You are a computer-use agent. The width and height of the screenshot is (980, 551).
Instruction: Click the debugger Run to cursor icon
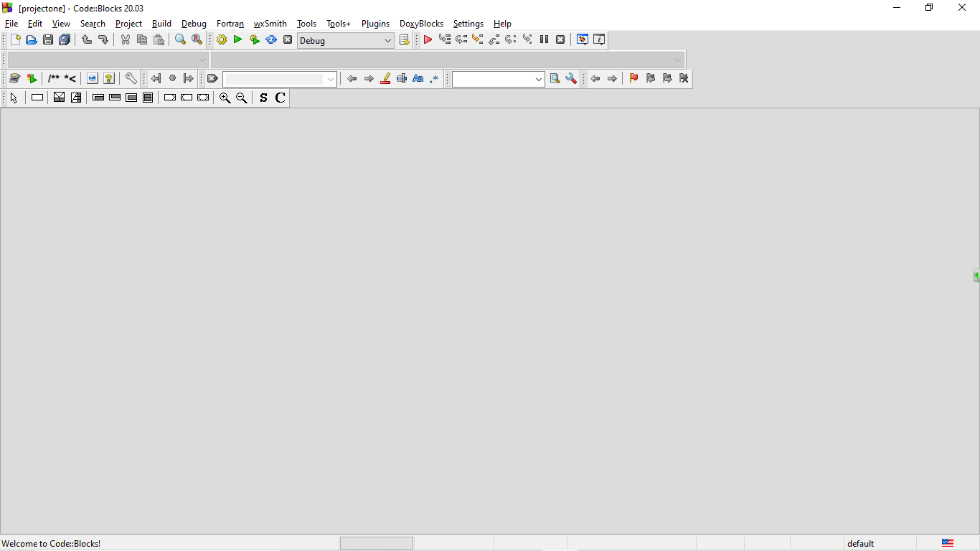(445, 40)
